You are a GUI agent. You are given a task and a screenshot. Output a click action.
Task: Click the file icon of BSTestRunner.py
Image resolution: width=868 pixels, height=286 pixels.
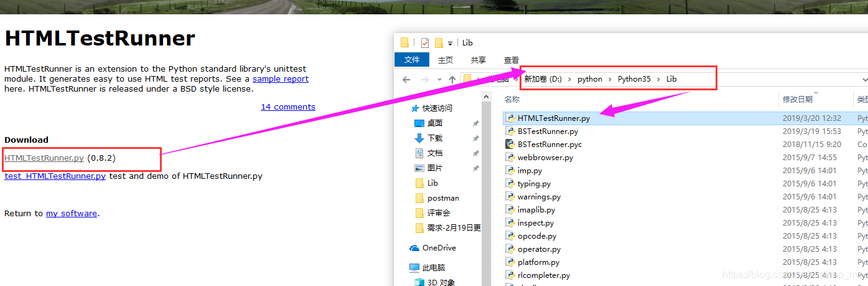point(510,131)
